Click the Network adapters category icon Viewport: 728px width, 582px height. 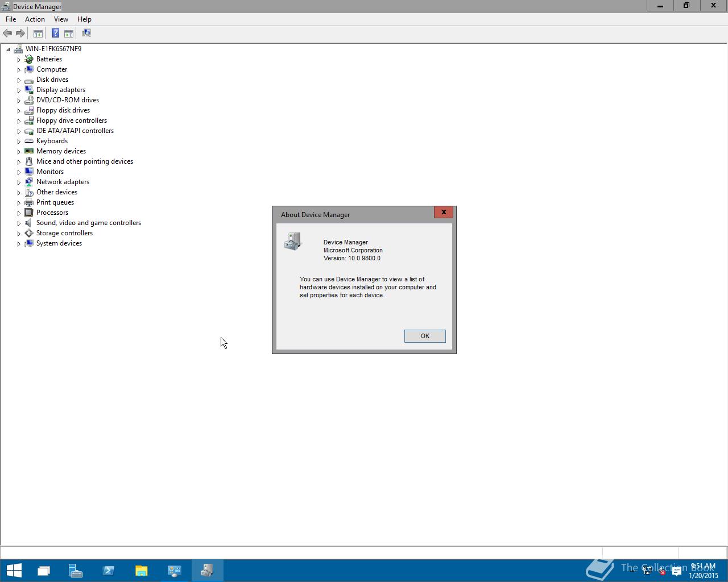coord(29,182)
